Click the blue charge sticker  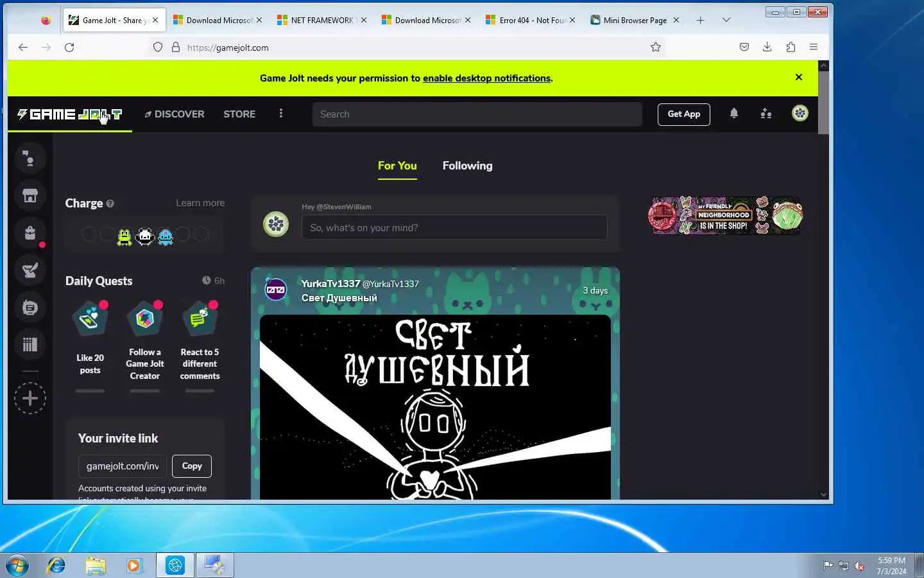point(166,237)
